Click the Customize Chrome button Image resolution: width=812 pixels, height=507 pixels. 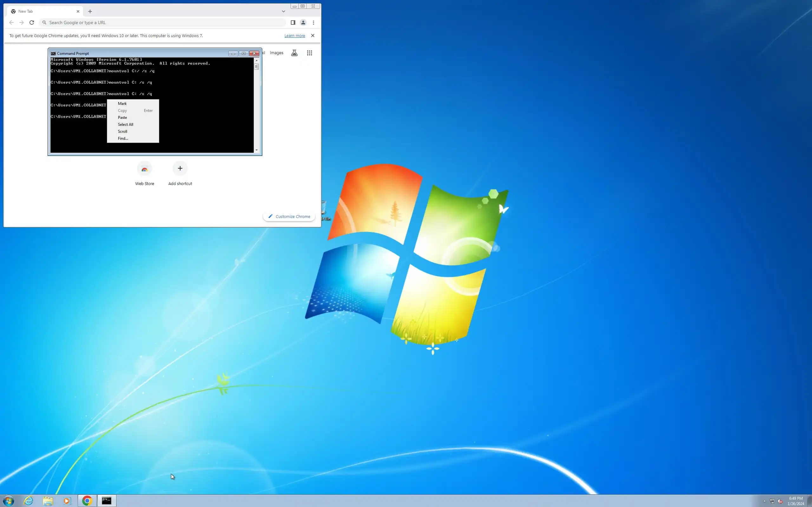[289, 216]
